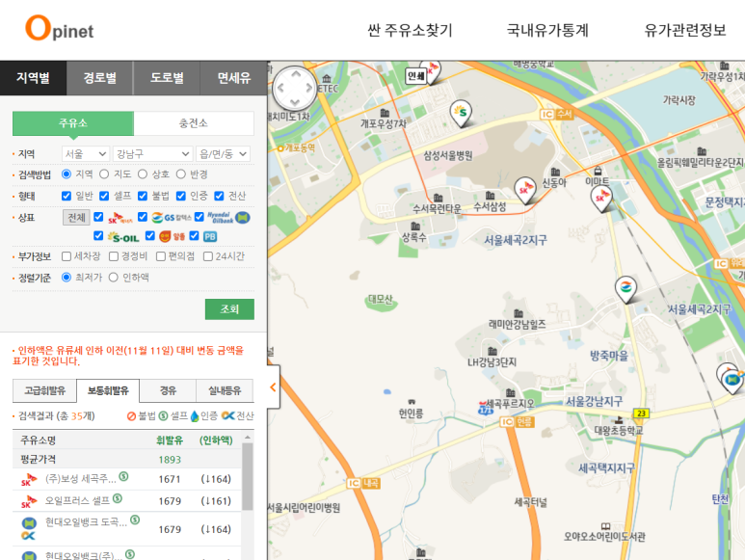Switch to 충전소 tab

(x=194, y=123)
